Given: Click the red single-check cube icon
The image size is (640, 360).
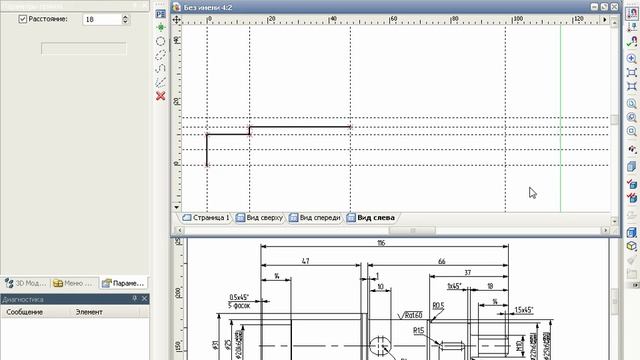Looking at the screenshot, I should click(632, 184).
